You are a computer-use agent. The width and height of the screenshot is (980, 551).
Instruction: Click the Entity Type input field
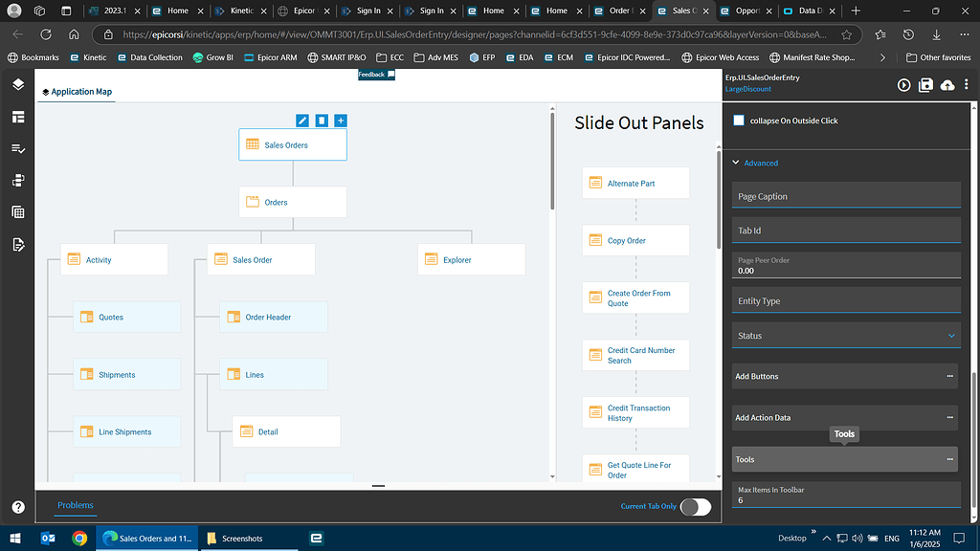click(x=846, y=300)
